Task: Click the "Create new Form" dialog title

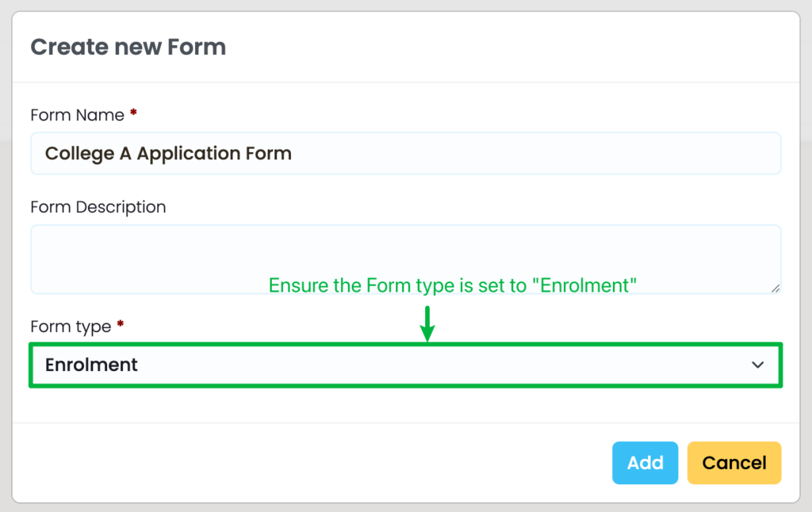Action: 128,48
